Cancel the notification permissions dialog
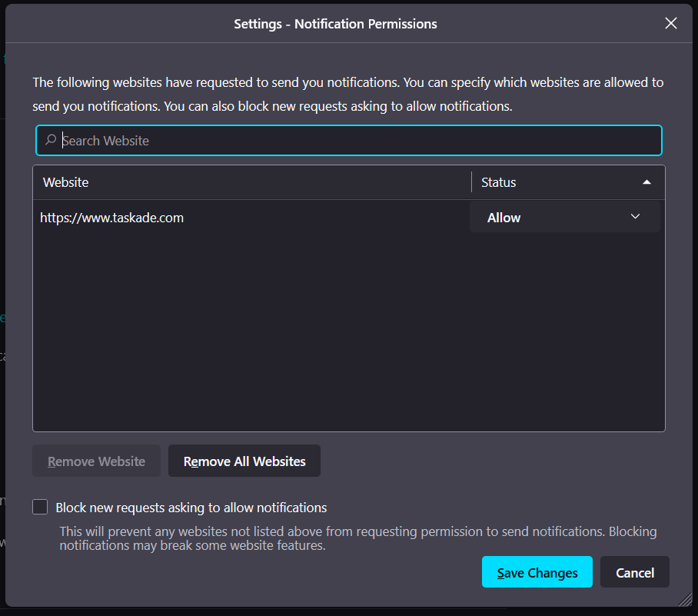 pyautogui.click(x=634, y=572)
